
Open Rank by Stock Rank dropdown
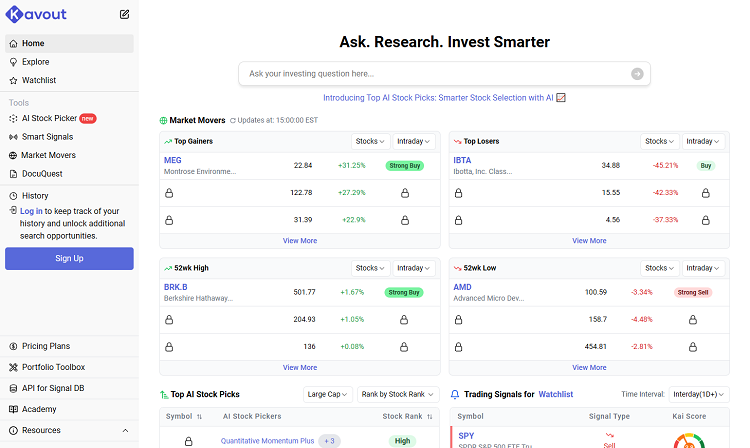click(397, 394)
